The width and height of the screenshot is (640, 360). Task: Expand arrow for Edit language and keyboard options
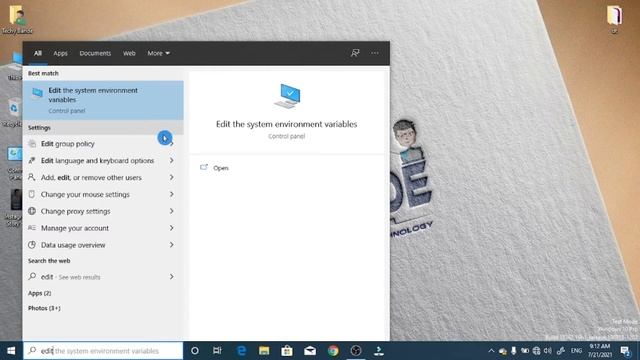pyautogui.click(x=172, y=160)
